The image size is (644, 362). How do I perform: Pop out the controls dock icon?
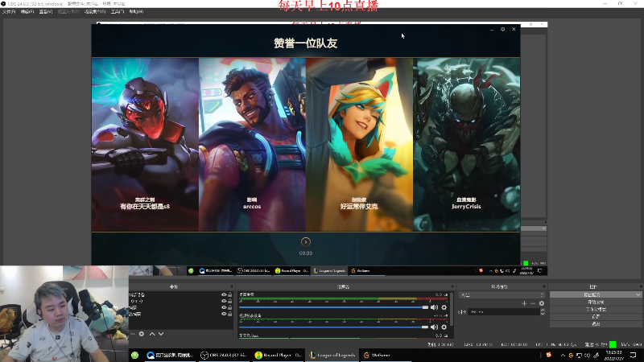point(640,286)
